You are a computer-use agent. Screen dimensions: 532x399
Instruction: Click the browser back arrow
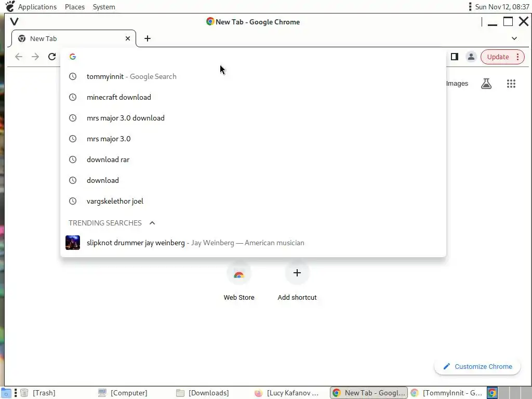pos(19,57)
